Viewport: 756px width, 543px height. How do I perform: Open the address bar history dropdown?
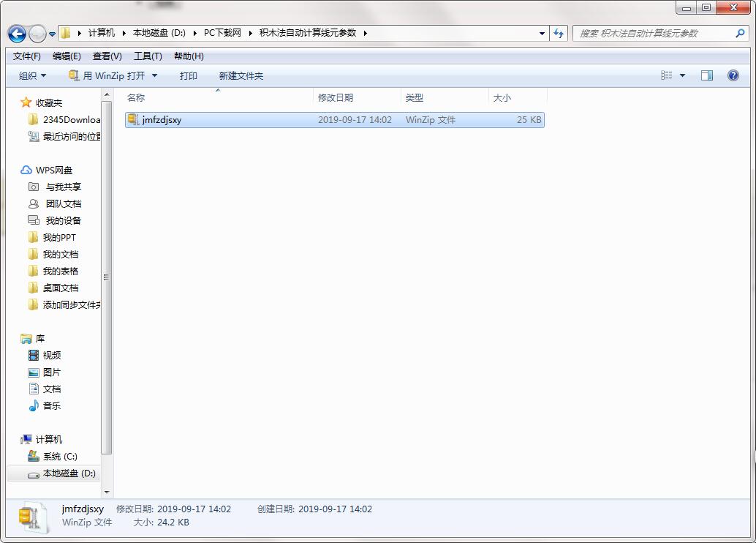coord(542,34)
